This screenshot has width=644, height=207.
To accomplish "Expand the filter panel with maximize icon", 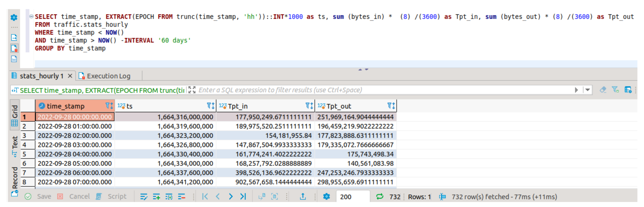I will (192, 90).
